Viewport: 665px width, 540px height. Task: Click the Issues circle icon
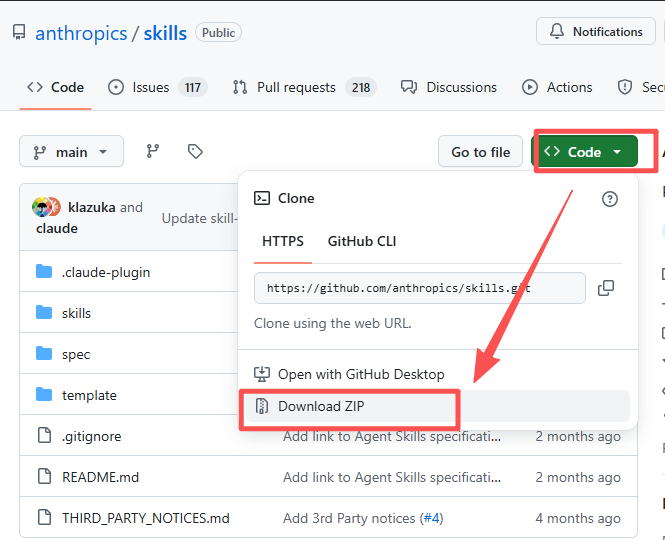point(116,87)
